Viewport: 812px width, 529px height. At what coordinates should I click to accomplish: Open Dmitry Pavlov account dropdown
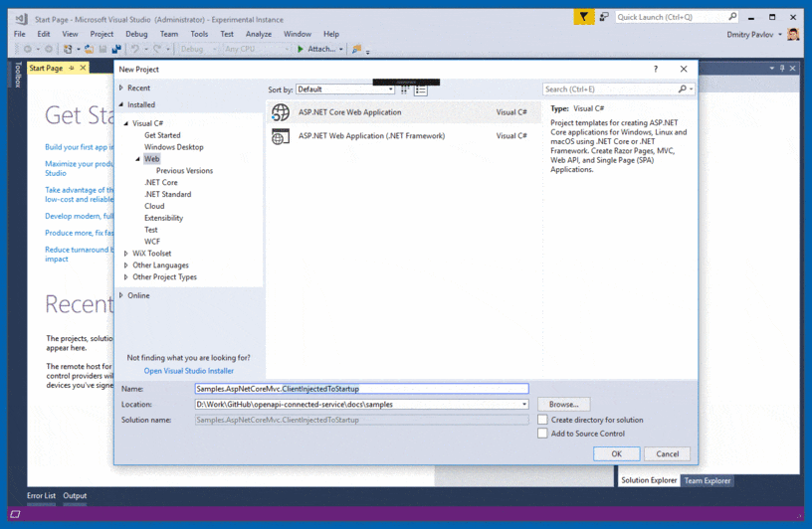pos(780,35)
